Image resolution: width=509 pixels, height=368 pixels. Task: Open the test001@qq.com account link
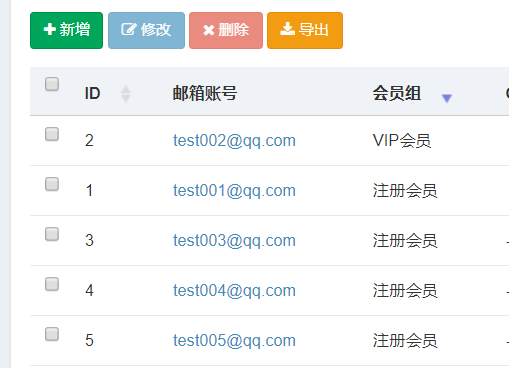(234, 191)
